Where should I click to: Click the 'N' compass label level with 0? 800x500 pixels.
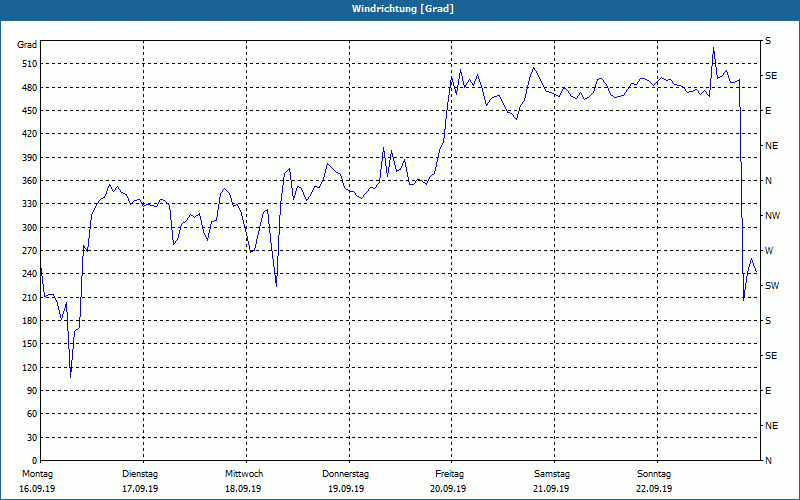pos(768,461)
